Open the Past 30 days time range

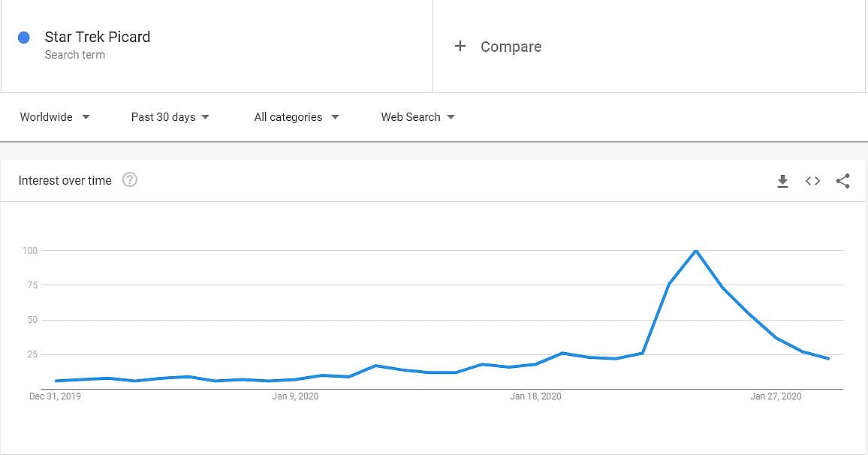tap(170, 117)
